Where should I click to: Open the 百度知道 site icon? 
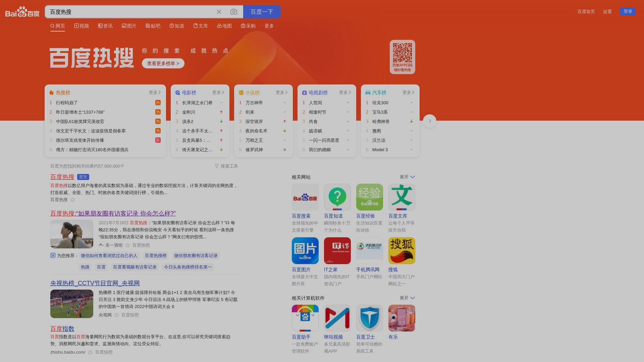337,197
